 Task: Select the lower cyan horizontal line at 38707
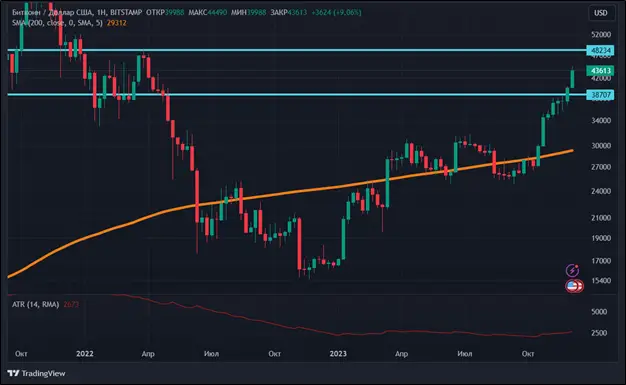point(297,95)
